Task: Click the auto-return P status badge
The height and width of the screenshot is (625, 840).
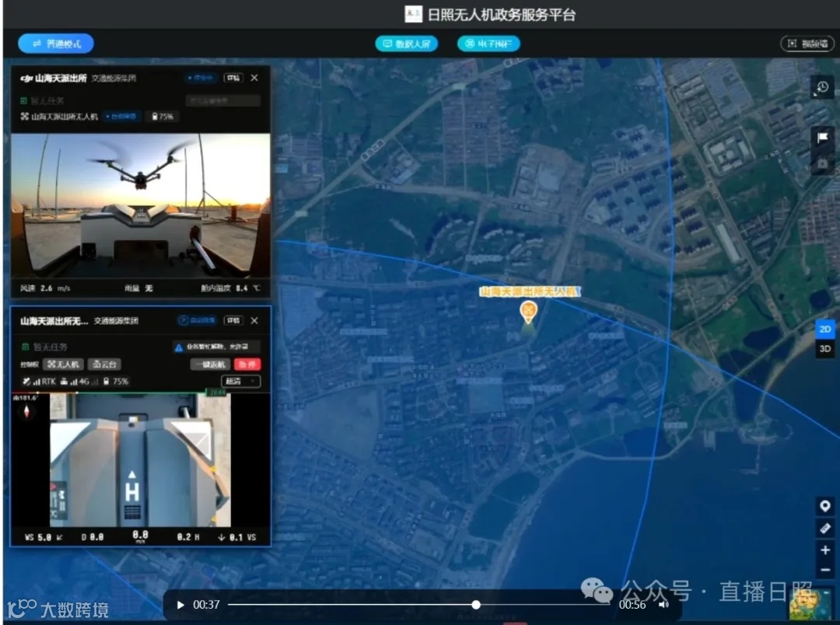Action: (x=197, y=320)
